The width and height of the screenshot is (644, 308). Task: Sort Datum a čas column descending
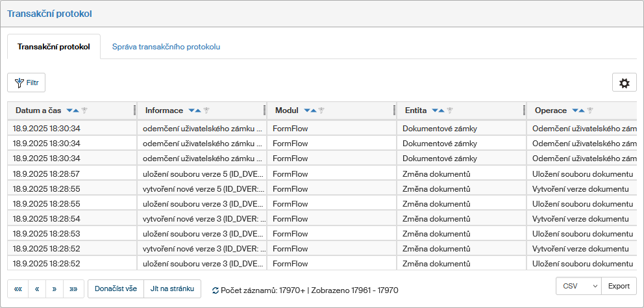coord(69,110)
